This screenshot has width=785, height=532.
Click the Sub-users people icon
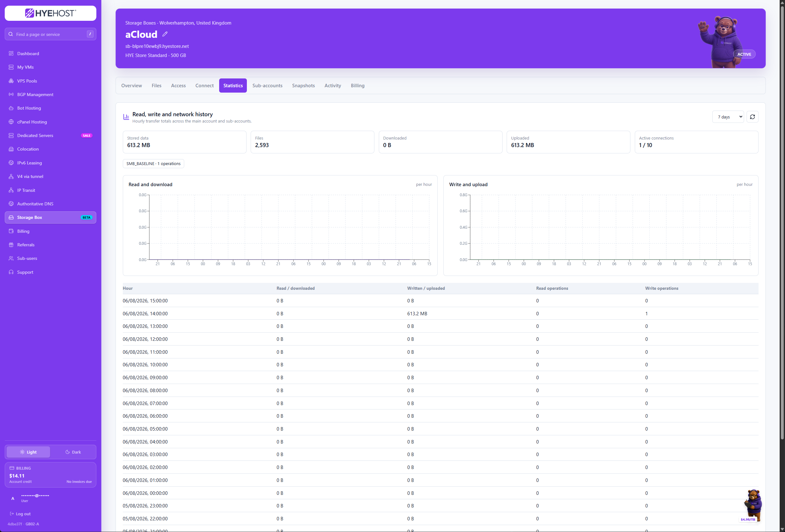[11, 258]
